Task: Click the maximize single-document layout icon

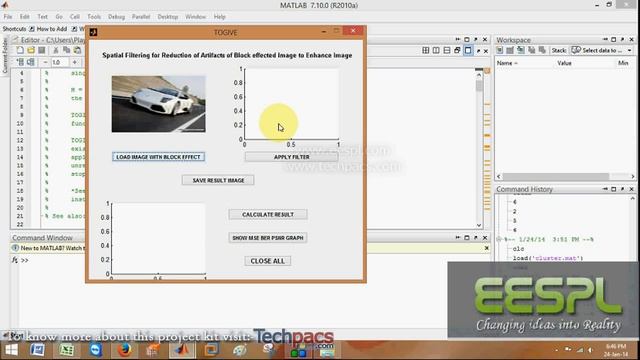Action: [468, 50]
